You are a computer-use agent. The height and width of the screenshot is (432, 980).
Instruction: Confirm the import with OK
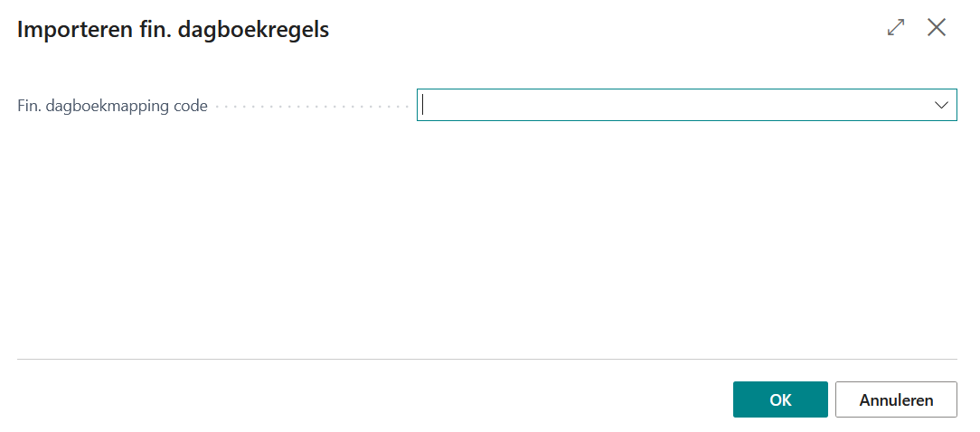(779, 399)
